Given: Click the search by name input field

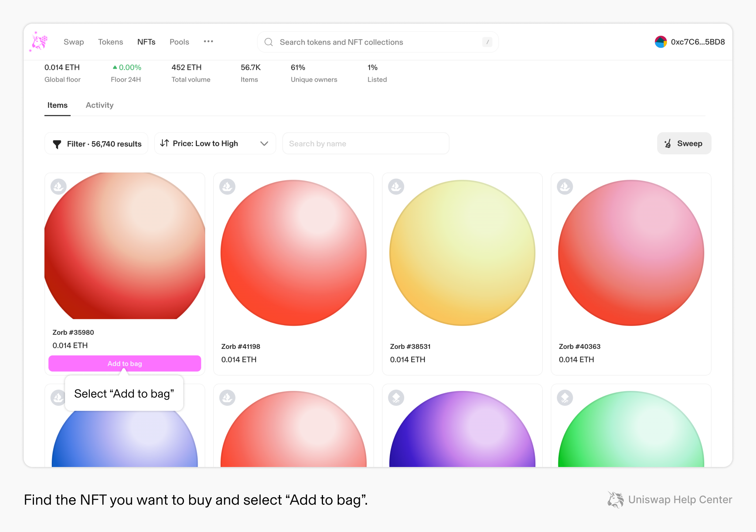Looking at the screenshot, I should [365, 143].
